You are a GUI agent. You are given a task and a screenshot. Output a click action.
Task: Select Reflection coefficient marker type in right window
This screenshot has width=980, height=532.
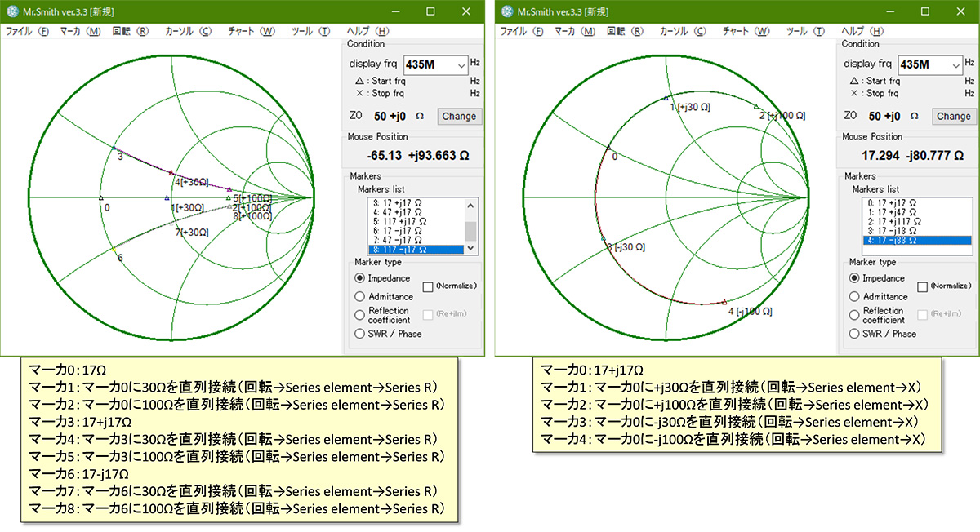855,315
